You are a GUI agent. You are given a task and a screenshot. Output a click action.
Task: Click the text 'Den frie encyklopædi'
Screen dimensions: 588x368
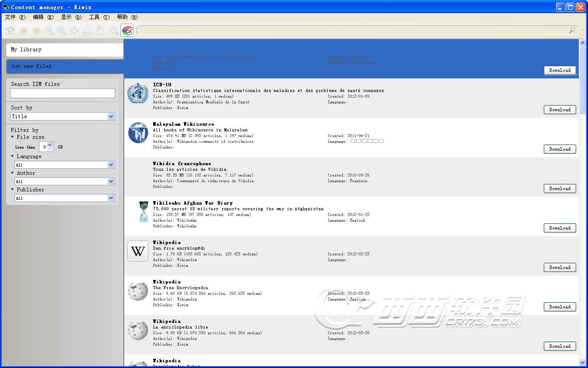tap(179, 248)
